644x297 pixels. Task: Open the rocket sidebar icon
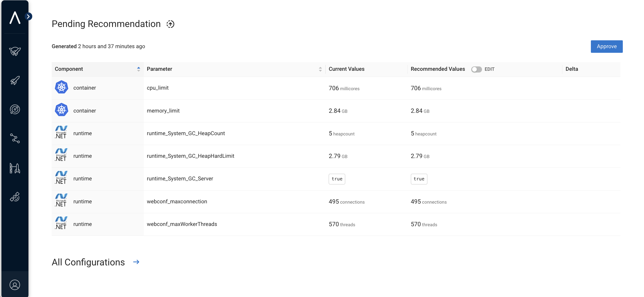[15, 80]
